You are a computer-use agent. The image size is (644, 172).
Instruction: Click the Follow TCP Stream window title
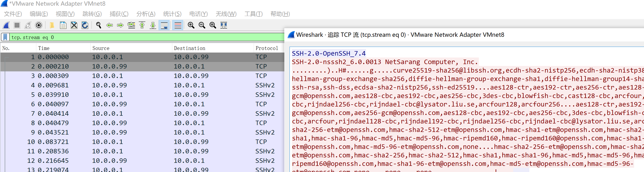400,35
